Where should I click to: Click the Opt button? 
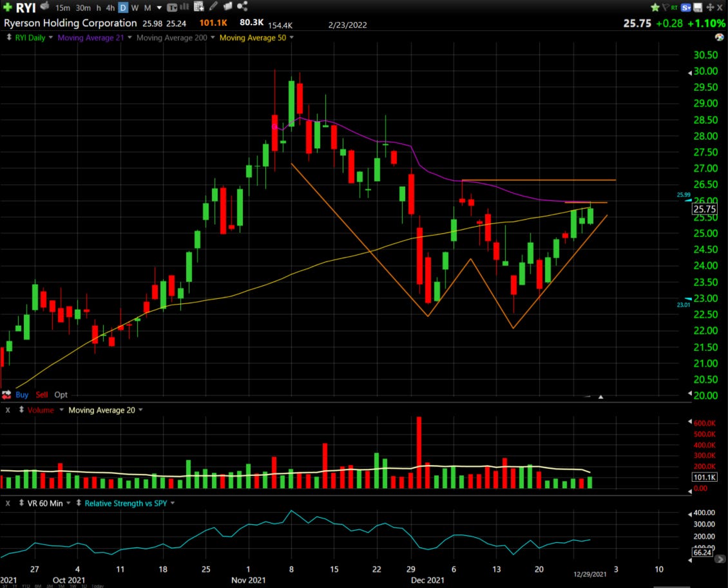coord(61,395)
